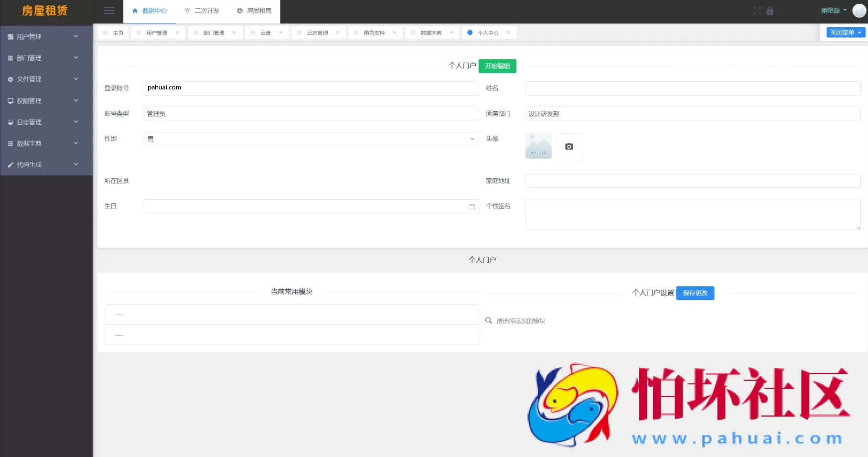Viewport: 868px width, 457px height.
Task: Click the 权限管理 monitor icon
Action: [10, 100]
